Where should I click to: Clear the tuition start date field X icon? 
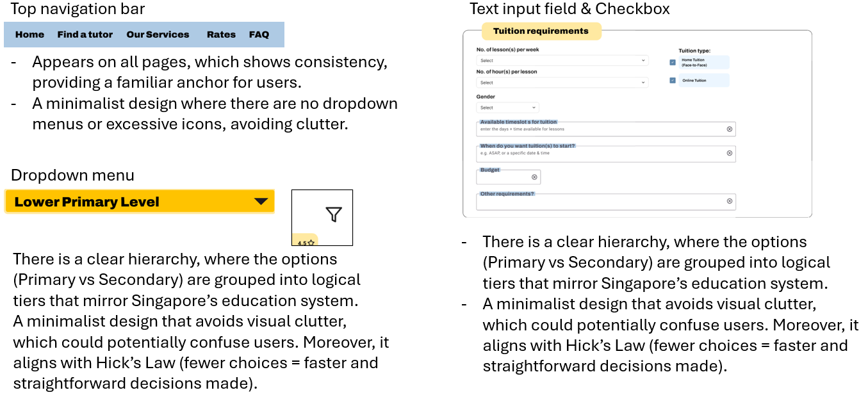pyautogui.click(x=729, y=154)
